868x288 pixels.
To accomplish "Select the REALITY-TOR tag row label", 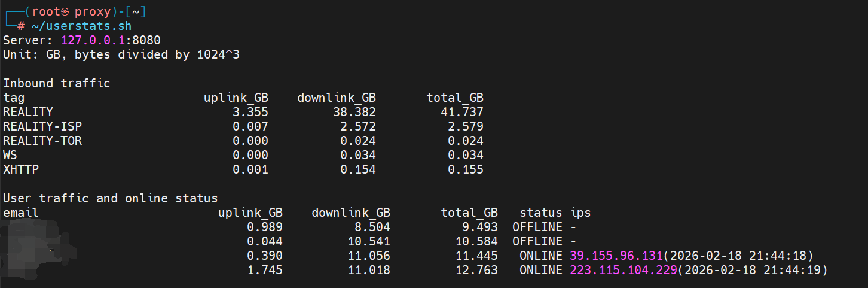I will pyautogui.click(x=42, y=141).
